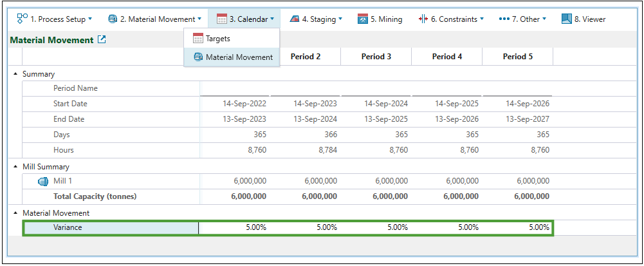Collapse the Mill Summary section
The height and width of the screenshot is (266, 644).
(15, 167)
